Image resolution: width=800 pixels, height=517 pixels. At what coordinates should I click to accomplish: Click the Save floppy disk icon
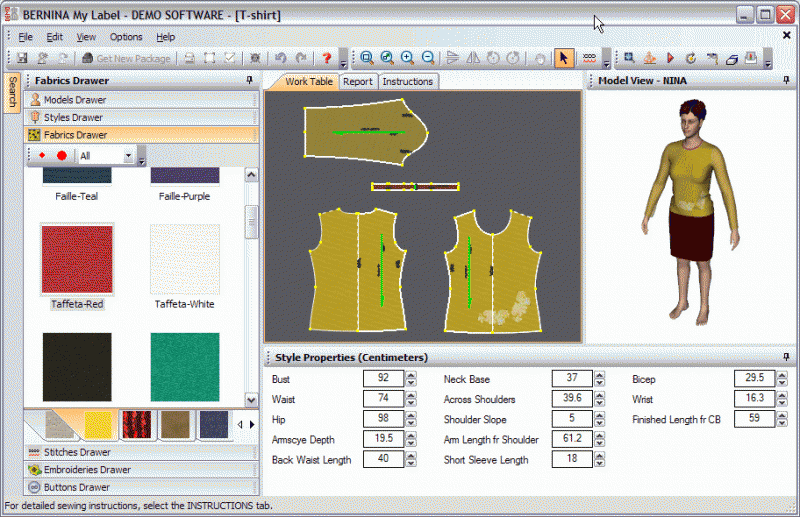(22, 58)
